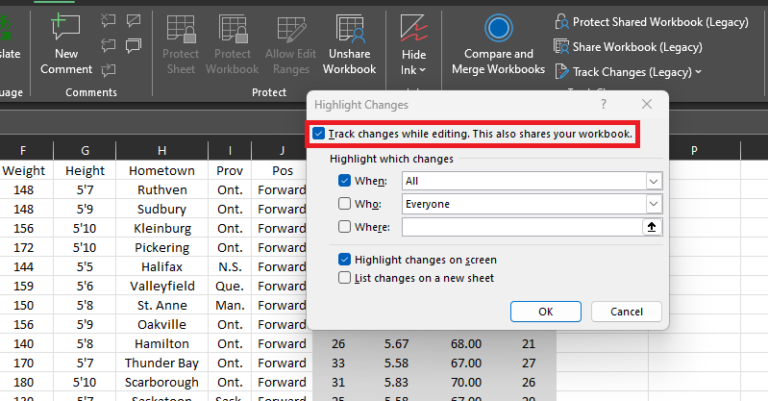Viewport: 768px width, 401px height.
Task: Click the cell containing 68.00
Action: pyautogui.click(x=466, y=344)
